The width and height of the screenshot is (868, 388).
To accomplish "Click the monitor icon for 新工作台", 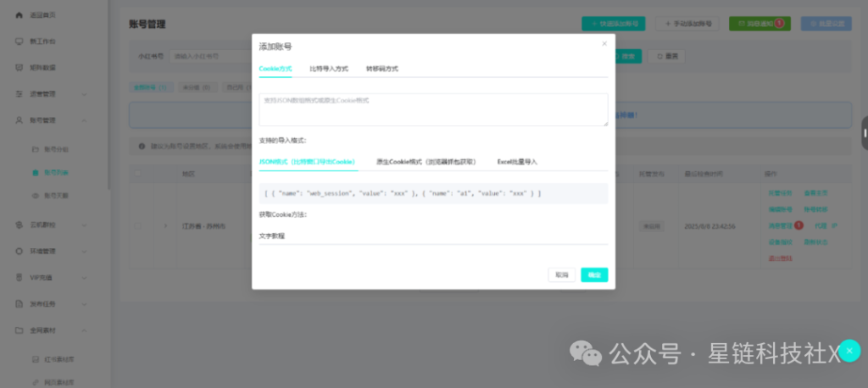I will coord(19,42).
